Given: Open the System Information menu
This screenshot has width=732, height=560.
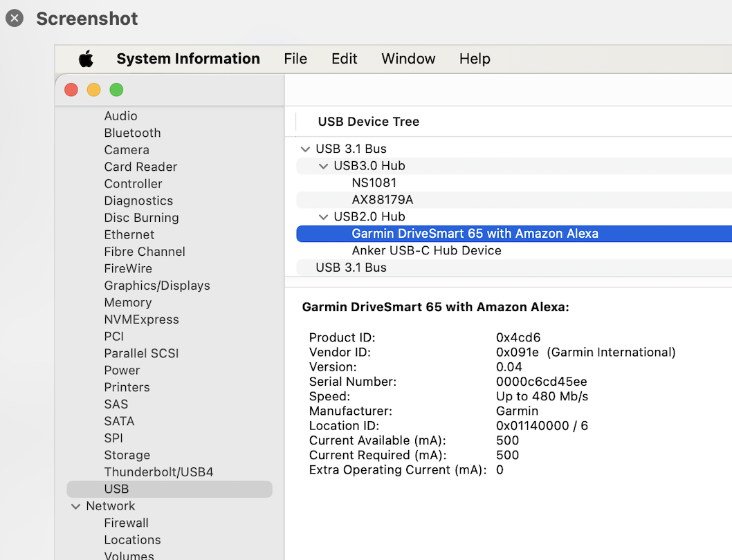Looking at the screenshot, I should 188,59.
